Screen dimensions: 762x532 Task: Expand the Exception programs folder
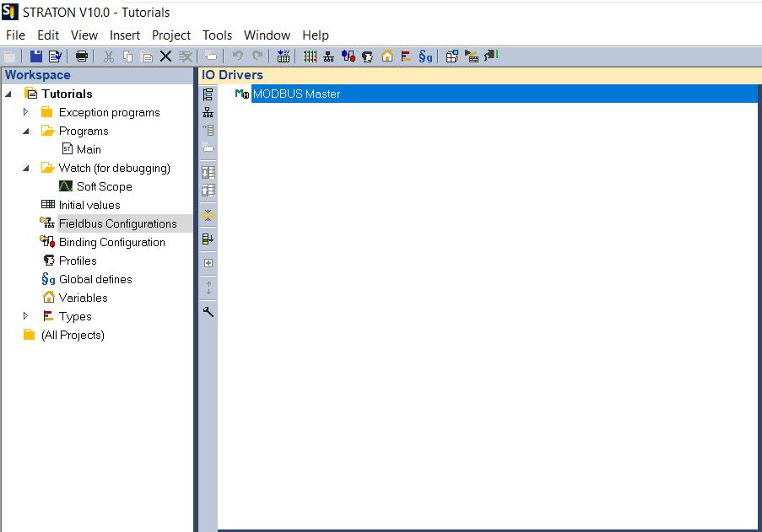coord(26,112)
